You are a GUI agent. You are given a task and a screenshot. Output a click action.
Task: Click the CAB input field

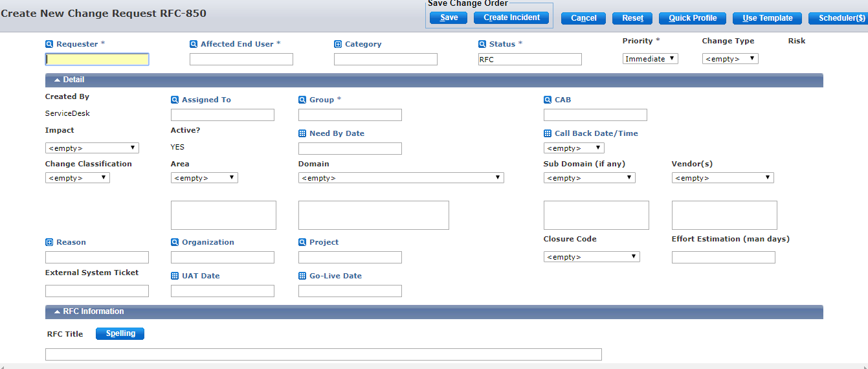[x=595, y=115]
